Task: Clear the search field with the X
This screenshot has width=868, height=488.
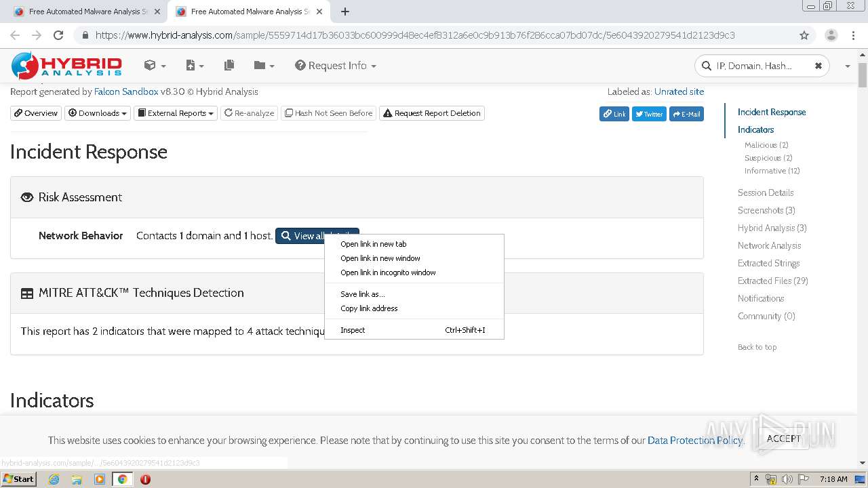Action: click(x=818, y=66)
